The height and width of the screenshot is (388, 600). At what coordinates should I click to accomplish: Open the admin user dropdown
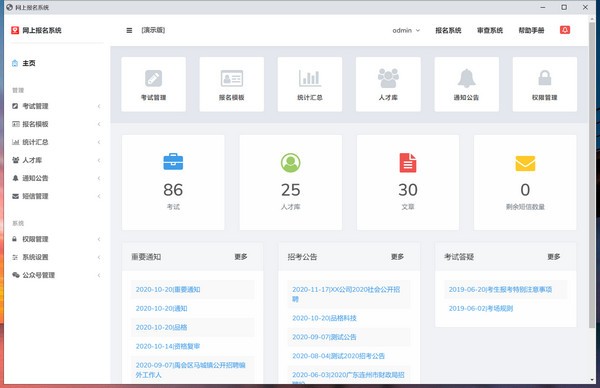click(x=406, y=30)
